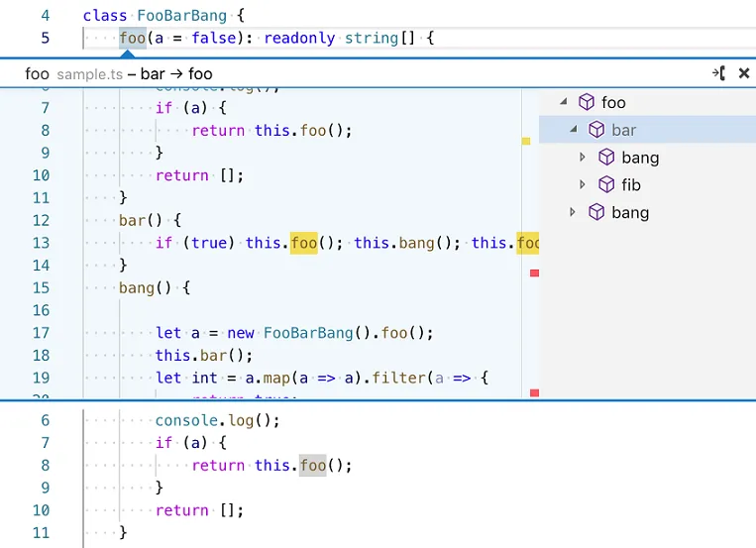Collapse the foo root tree node
The image size is (756, 548).
(x=563, y=102)
